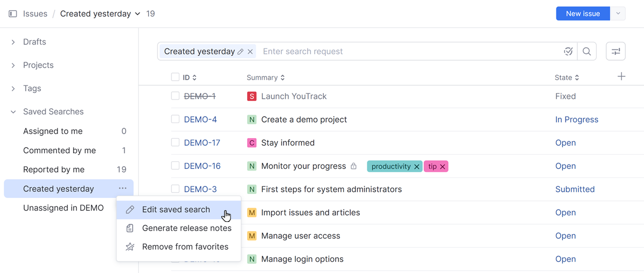Choose Edit saved search from menu
Viewport: 644px width, 273px height.
176,210
